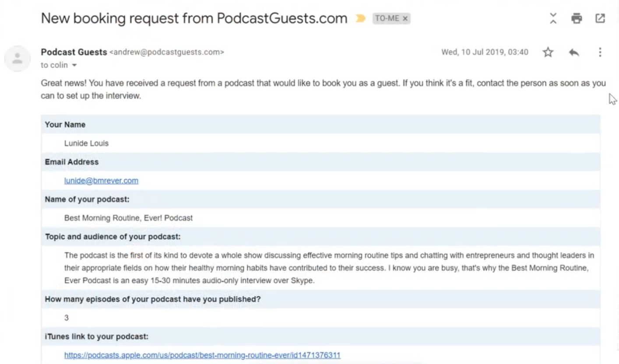Screen dimensions: 619x364
Task: Reply to Podcast Guests
Action: [x=574, y=52]
